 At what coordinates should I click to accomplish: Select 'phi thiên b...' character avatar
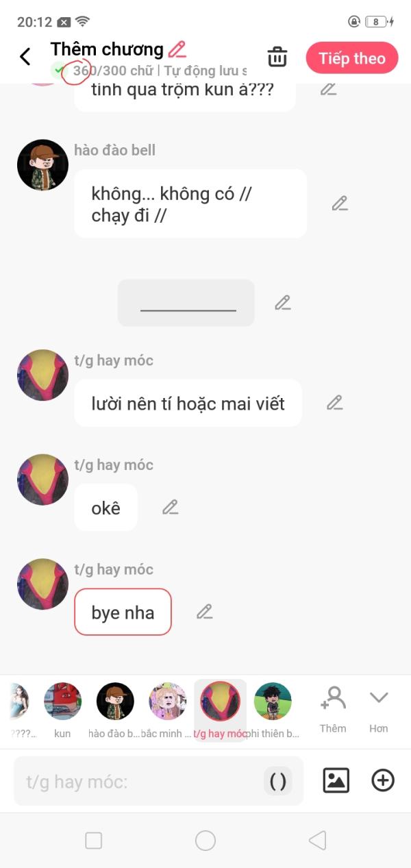coord(273,701)
